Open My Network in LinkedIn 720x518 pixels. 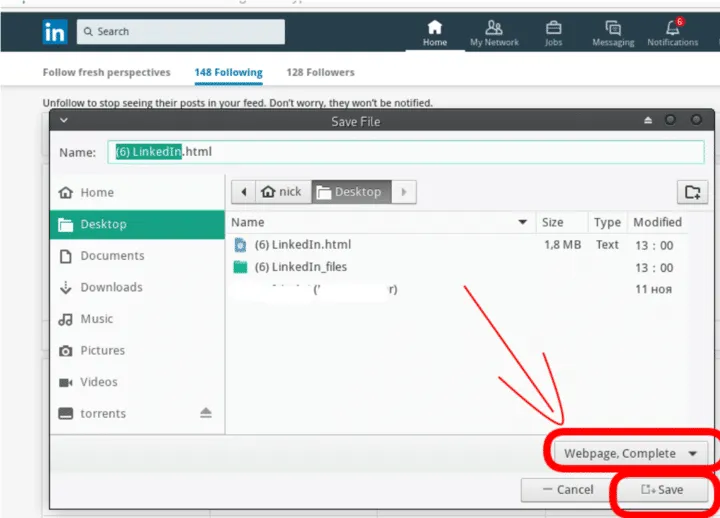coord(494,33)
